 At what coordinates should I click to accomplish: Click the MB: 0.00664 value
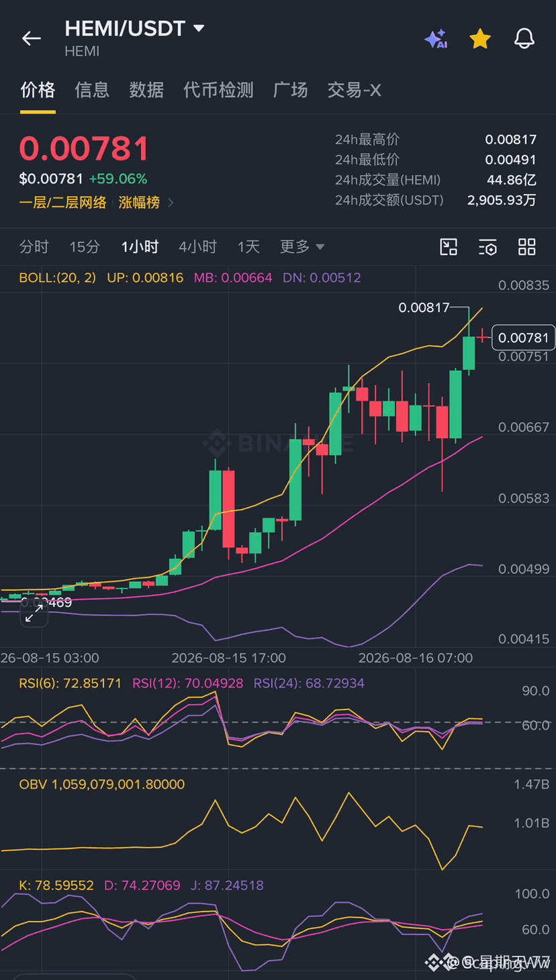coord(233,277)
